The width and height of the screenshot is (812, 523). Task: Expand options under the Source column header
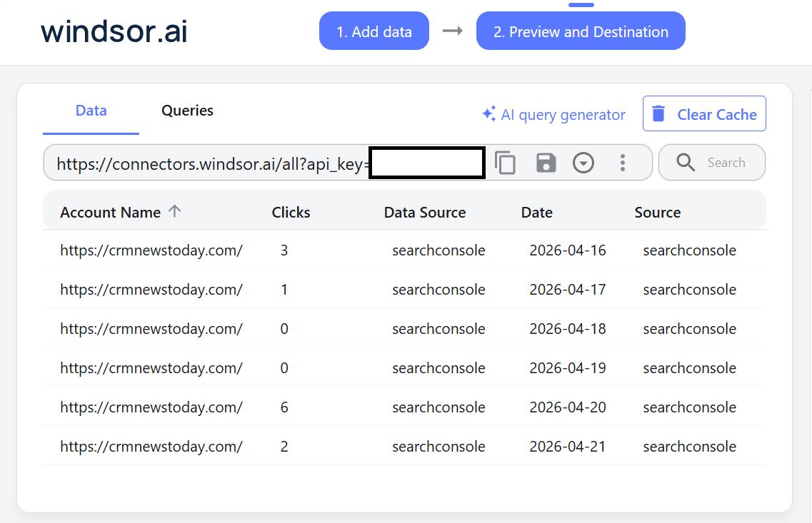[x=657, y=212]
